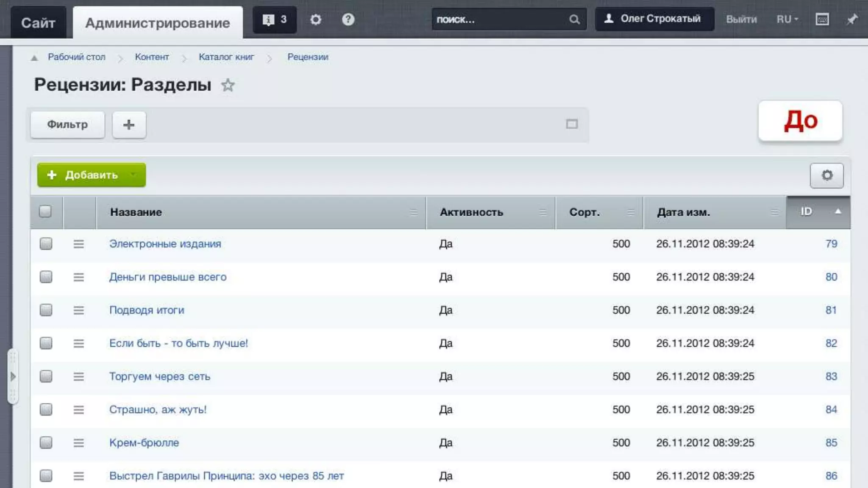Viewport: 868px width, 488px height.
Task: Click the notifications icon showing 3
Action: [274, 19]
